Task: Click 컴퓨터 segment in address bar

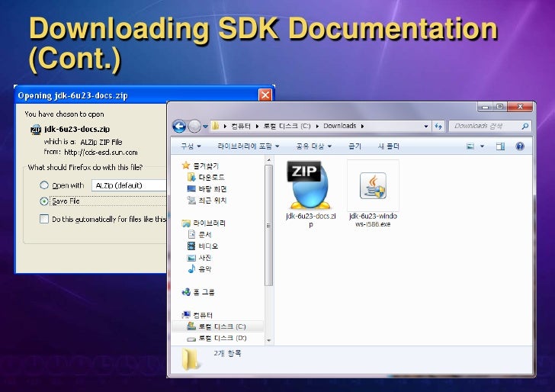Action: click(241, 126)
